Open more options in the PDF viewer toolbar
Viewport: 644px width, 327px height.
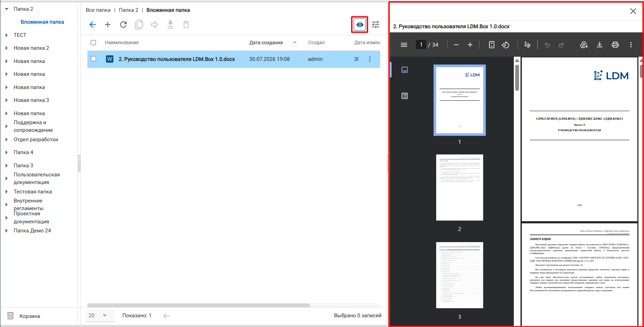tap(631, 45)
